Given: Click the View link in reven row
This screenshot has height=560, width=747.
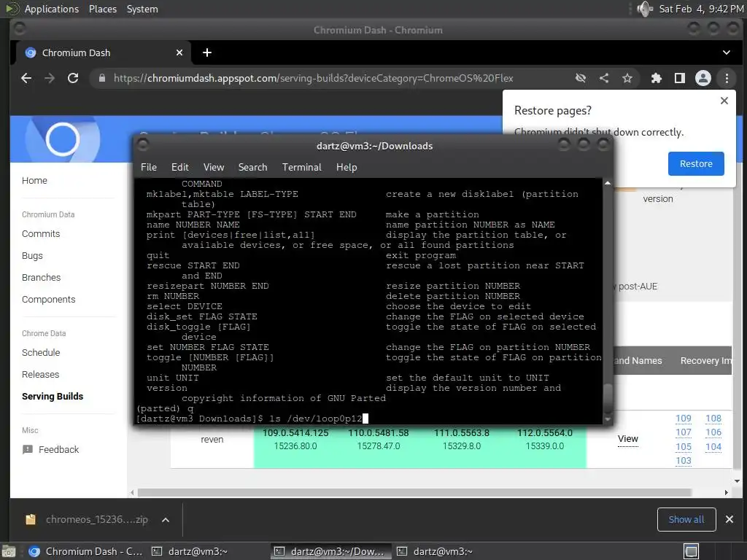Looking at the screenshot, I should click(x=628, y=439).
